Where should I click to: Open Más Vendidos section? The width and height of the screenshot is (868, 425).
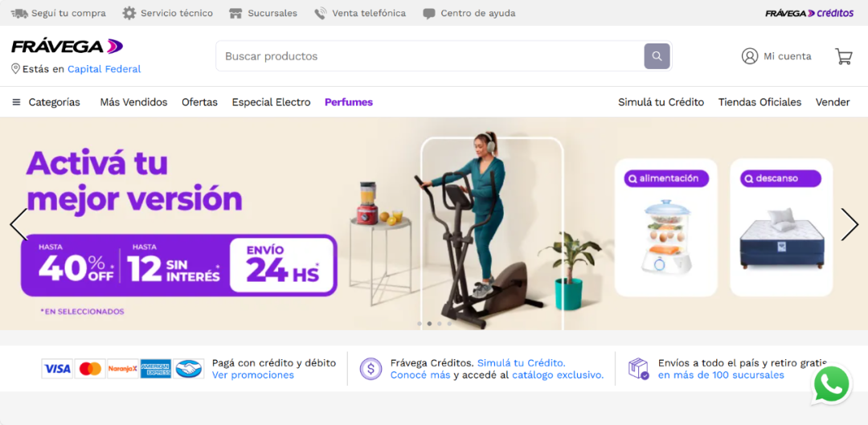point(133,102)
